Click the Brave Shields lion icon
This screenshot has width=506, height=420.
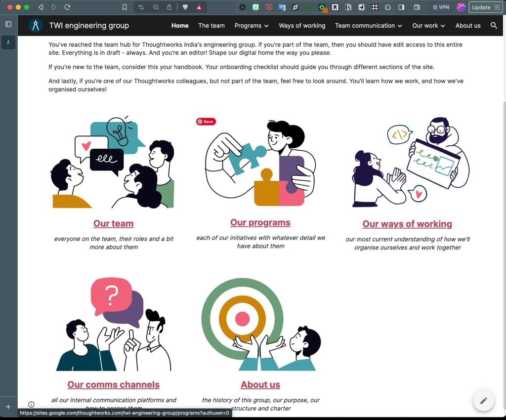pyautogui.click(x=185, y=7)
